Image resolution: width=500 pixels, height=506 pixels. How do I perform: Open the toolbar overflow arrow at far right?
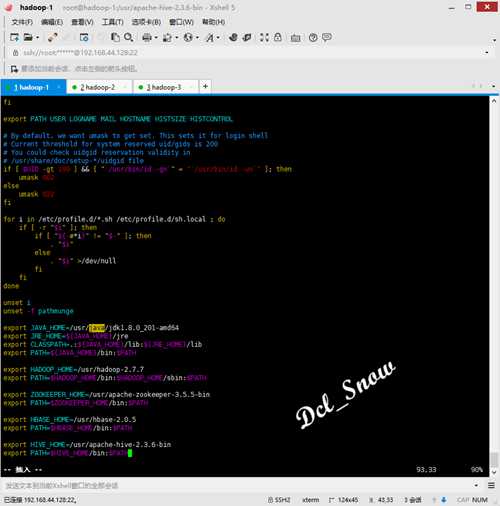coord(494,40)
